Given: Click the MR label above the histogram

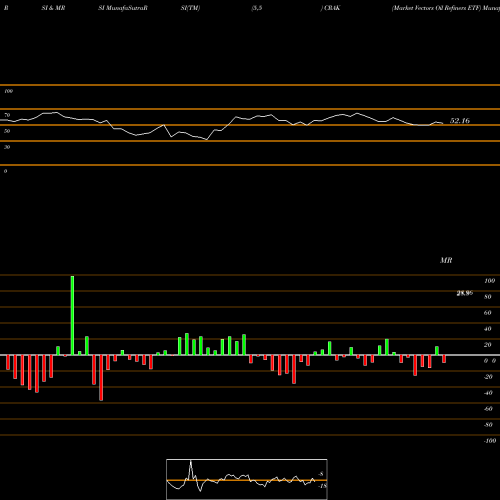Looking at the screenshot, I should pos(446,260).
